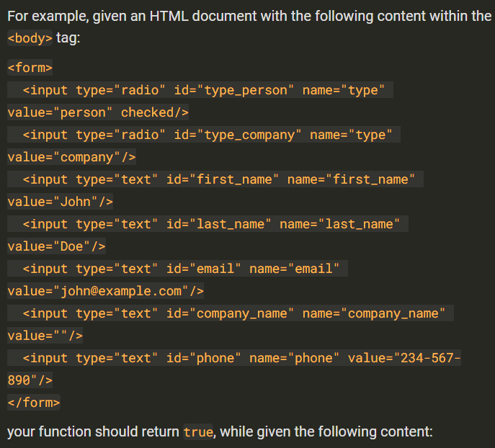The image size is (495, 448).
Task: Click the inline <body> code tag
Action: [x=30, y=38]
